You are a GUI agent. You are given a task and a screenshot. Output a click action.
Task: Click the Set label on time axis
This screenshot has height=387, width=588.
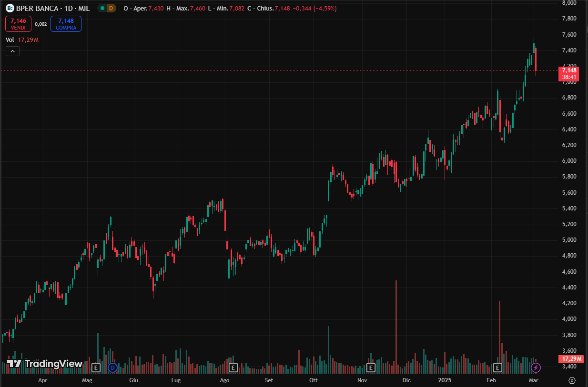pos(269,380)
